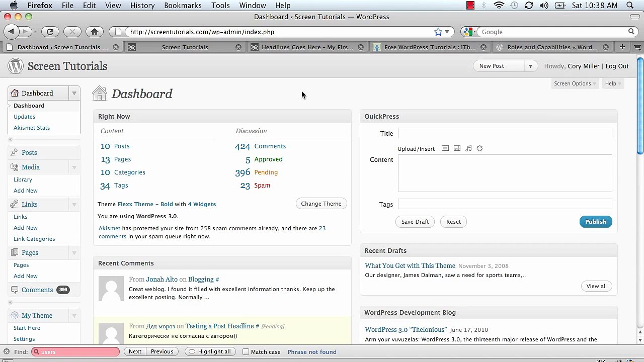
Task: Collapse the Media menu section arrow
Action: (x=74, y=167)
